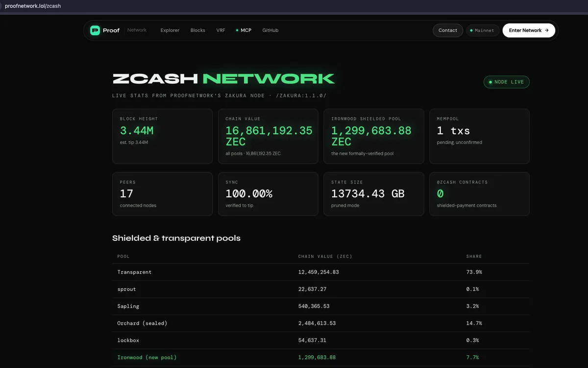
Task: Click the value 540,365.53 in Sapling row
Action: (x=314, y=306)
